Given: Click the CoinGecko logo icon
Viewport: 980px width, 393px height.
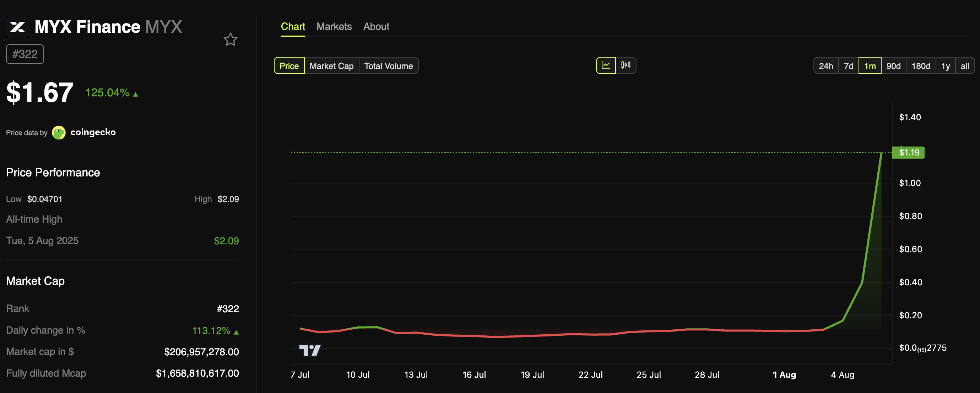Looking at the screenshot, I should [59, 133].
